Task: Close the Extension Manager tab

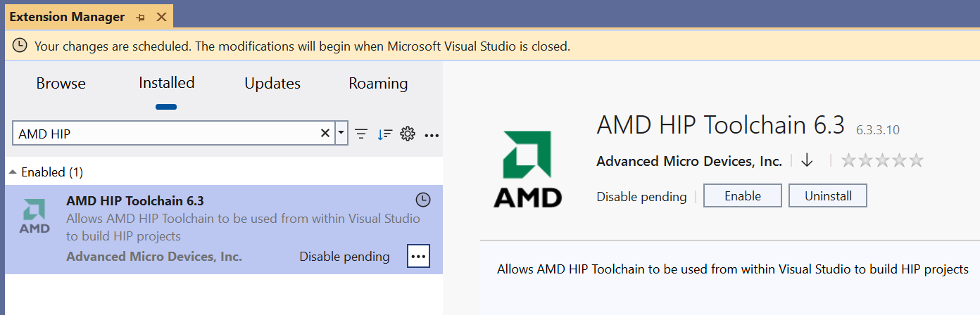Action: (x=161, y=17)
